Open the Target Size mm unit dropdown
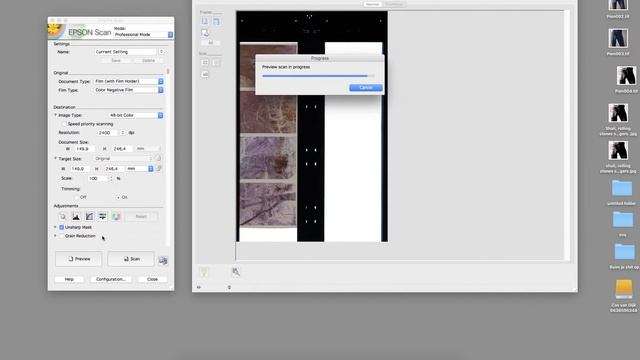Image resolution: width=640 pixels, height=360 pixels. click(x=140, y=168)
